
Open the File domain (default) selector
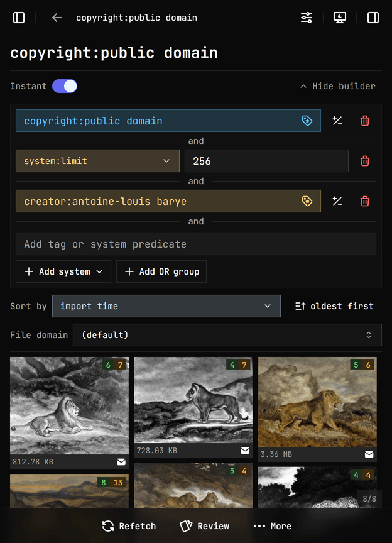(227, 335)
